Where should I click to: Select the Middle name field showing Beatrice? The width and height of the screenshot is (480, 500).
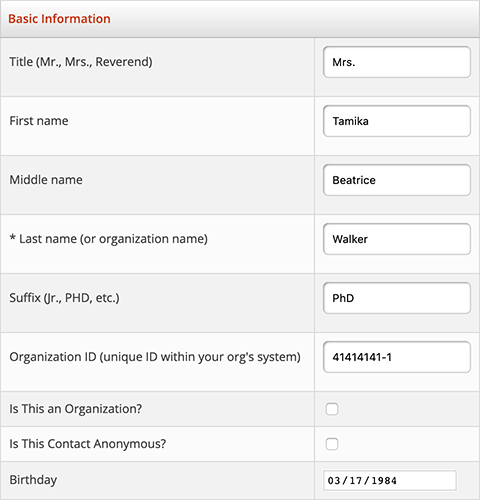397,180
